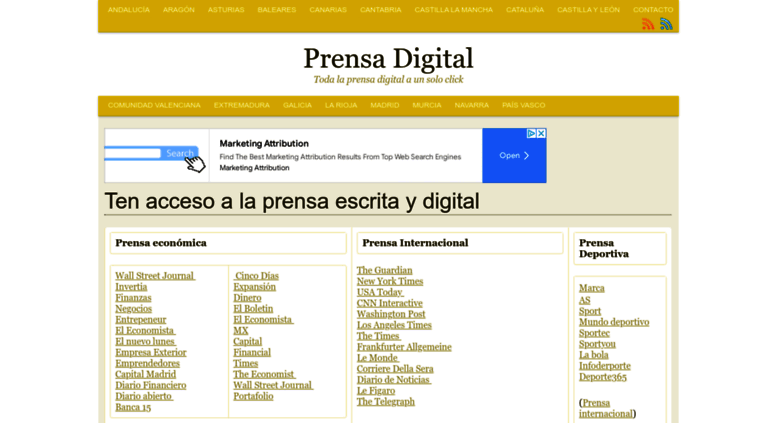Image resolution: width=777 pixels, height=423 pixels.
Task: Open the CNN Interactive link
Action: tap(390, 303)
